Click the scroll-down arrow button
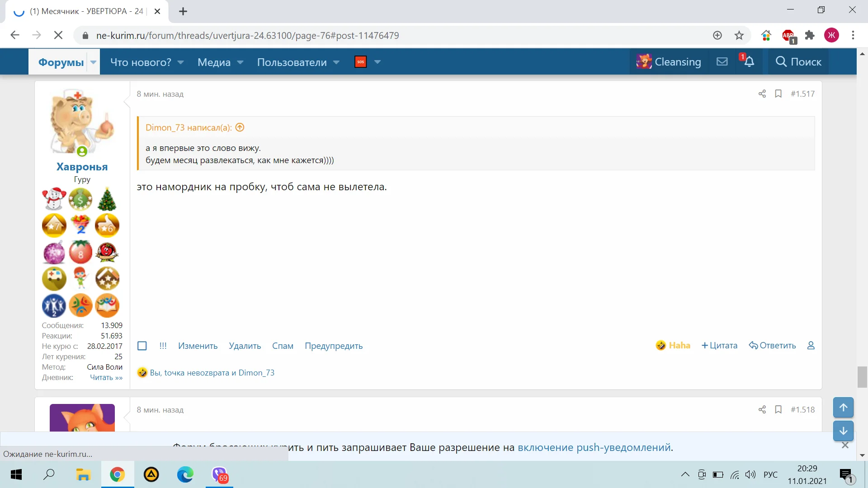This screenshot has height=488, width=868. (x=843, y=431)
